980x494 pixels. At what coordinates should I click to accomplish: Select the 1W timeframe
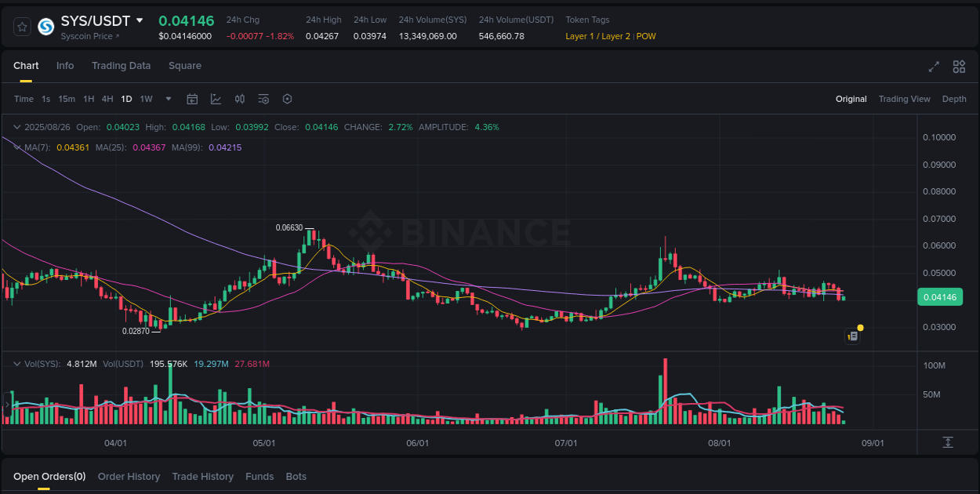(146, 99)
